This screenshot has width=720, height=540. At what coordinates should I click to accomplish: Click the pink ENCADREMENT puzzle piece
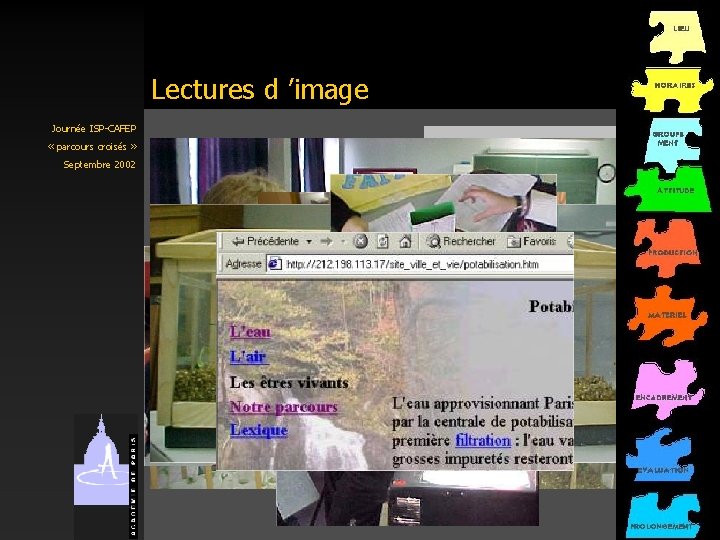(667, 389)
